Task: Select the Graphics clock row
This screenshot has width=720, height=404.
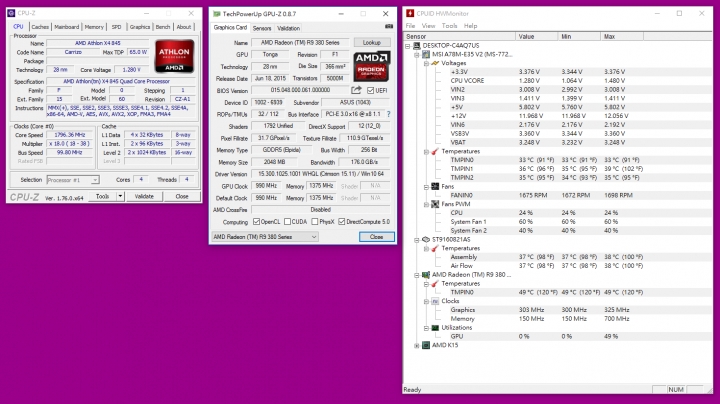Action: coord(557,310)
